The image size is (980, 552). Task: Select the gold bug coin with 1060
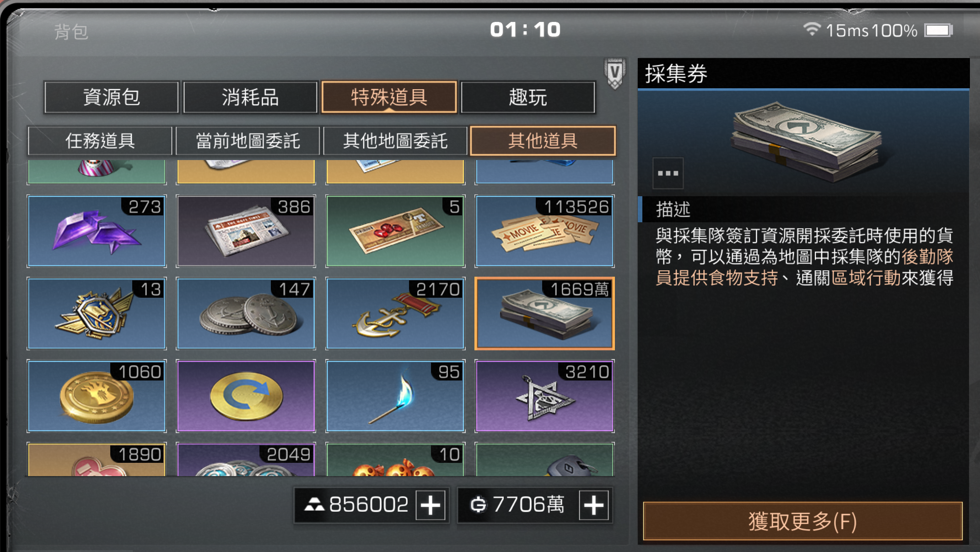97,396
